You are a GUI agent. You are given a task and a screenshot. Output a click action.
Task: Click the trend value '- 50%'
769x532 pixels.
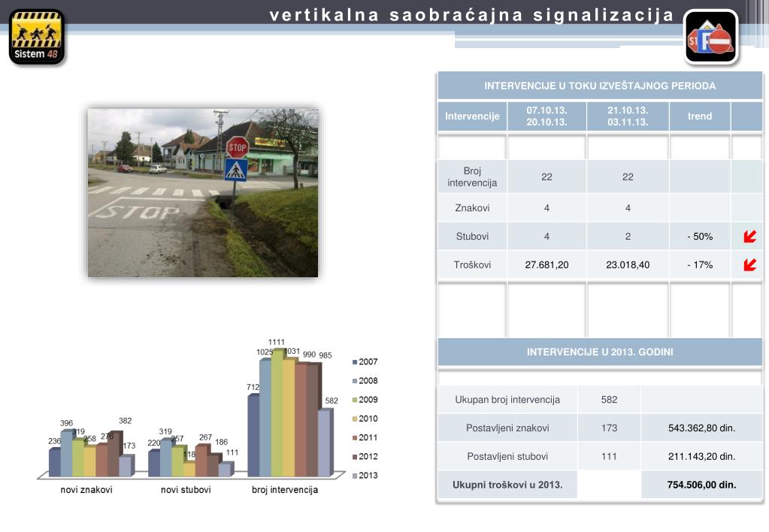[x=700, y=237]
